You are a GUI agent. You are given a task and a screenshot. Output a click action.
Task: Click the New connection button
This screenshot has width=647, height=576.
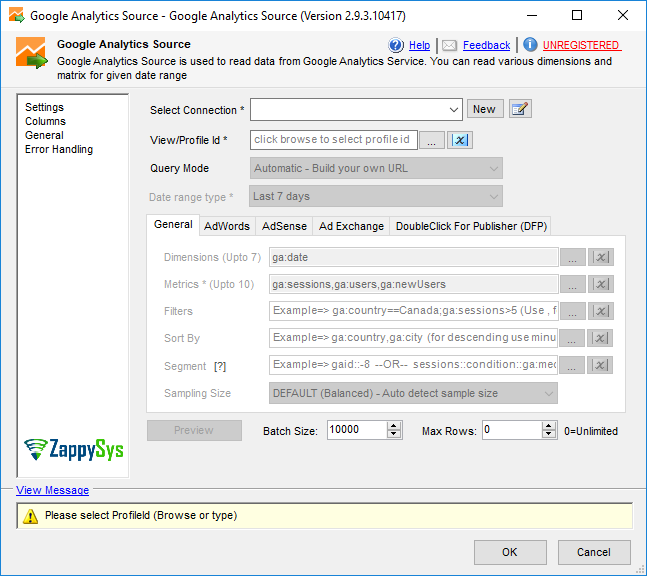(x=485, y=109)
